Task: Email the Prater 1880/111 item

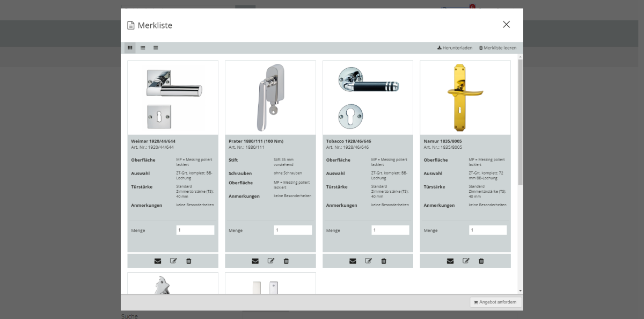Action: pyautogui.click(x=255, y=261)
